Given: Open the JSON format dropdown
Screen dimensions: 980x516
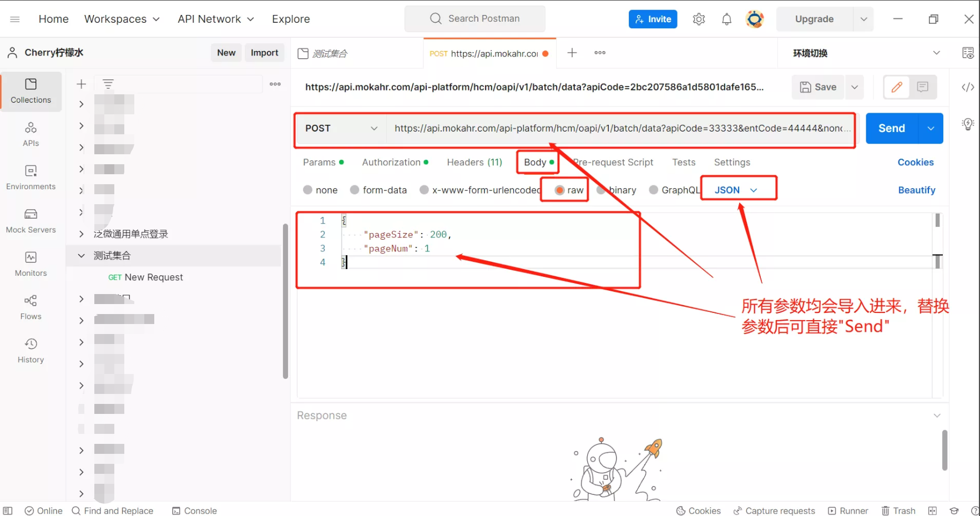Looking at the screenshot, I should (x=736, y=190).
